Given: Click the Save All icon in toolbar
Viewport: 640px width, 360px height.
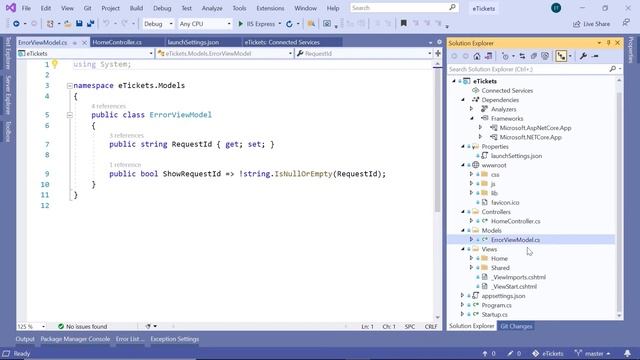Looking at the screenshot, I should (x=90, y=24).
